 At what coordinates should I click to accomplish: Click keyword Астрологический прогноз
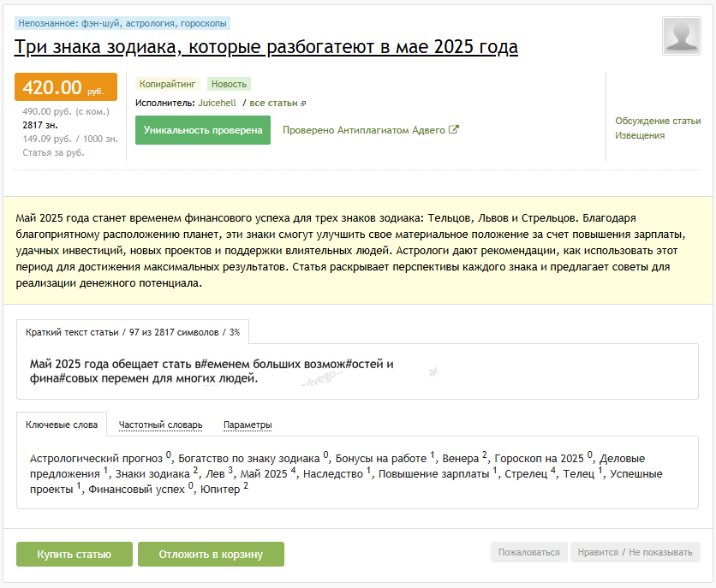click(96, 459)
